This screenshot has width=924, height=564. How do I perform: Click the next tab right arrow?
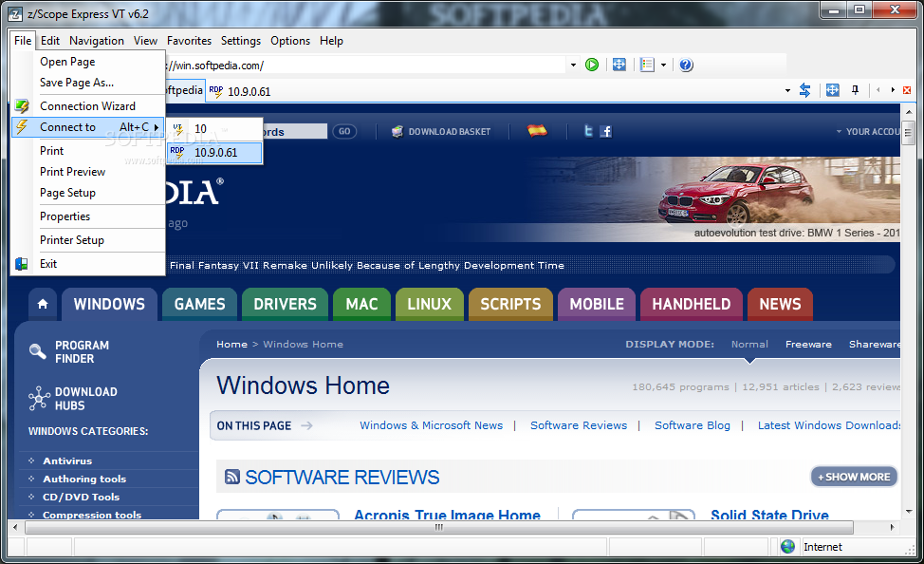click(x=893, y=90)
